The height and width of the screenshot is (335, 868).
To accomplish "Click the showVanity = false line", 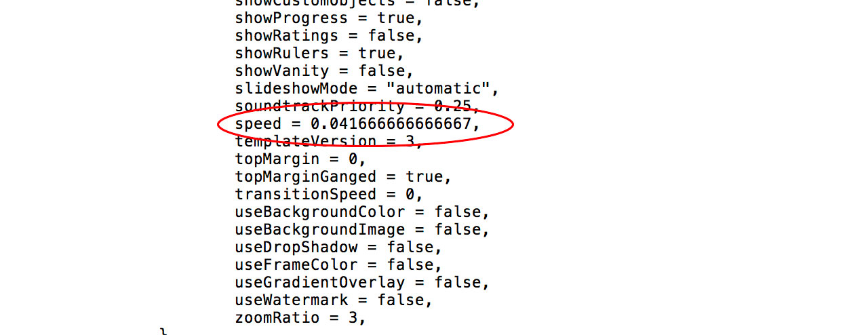I will point(325,71).
